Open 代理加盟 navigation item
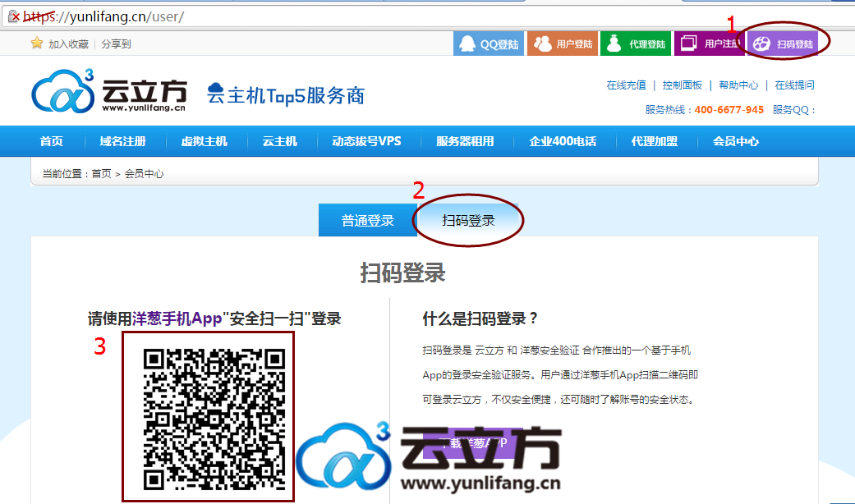 [655, 141]
